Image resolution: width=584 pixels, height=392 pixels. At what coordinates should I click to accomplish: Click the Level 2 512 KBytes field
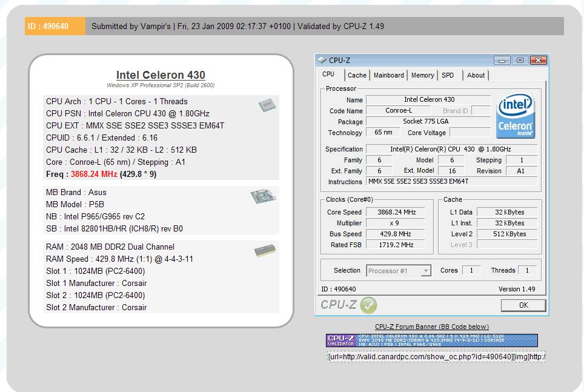click(x=507, y=234)
